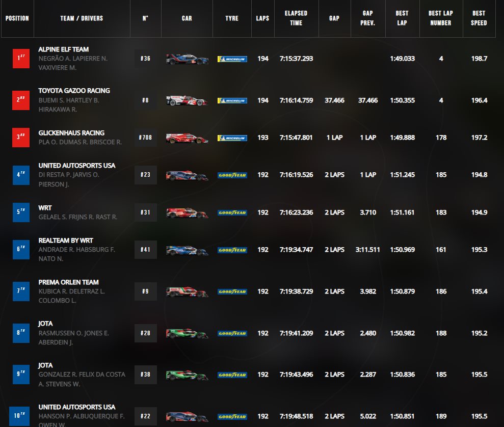Click the Prema Orlen #9 car image

click(x=187, y=292)
